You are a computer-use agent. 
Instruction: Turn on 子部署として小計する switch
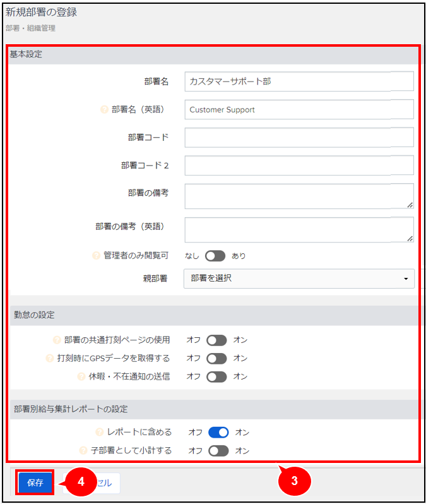218,451
